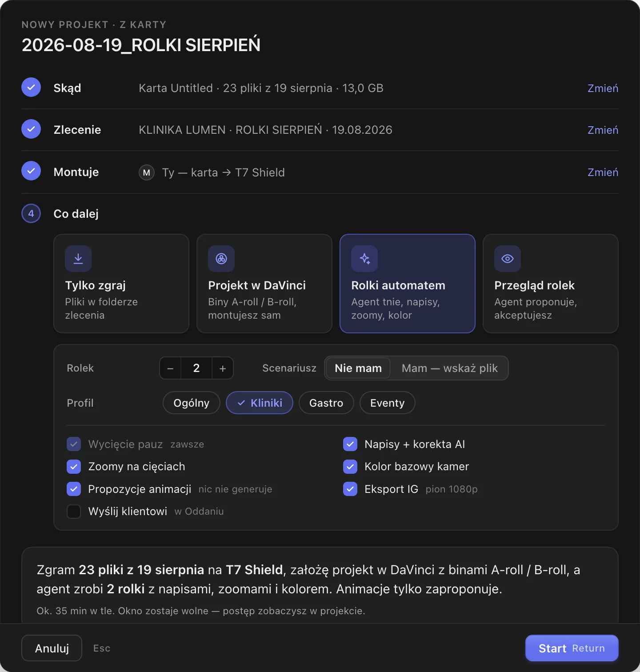Click the checkmark circle next to Montuje

click(x=31, y=171)
